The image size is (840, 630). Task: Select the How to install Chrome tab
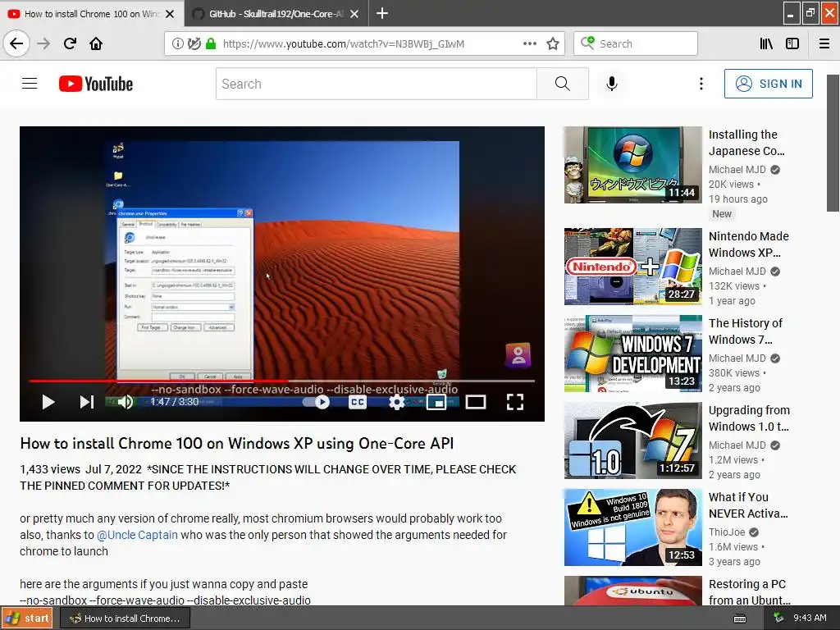[92, 14]
